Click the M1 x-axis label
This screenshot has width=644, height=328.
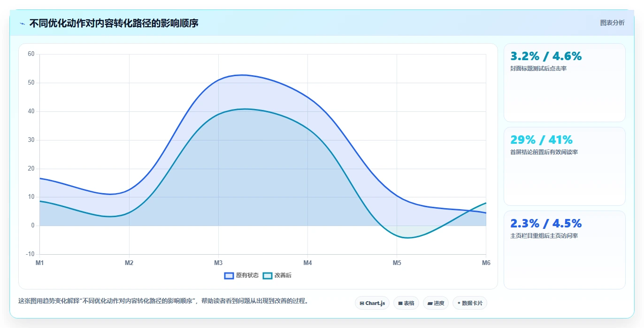coord(40,263)
